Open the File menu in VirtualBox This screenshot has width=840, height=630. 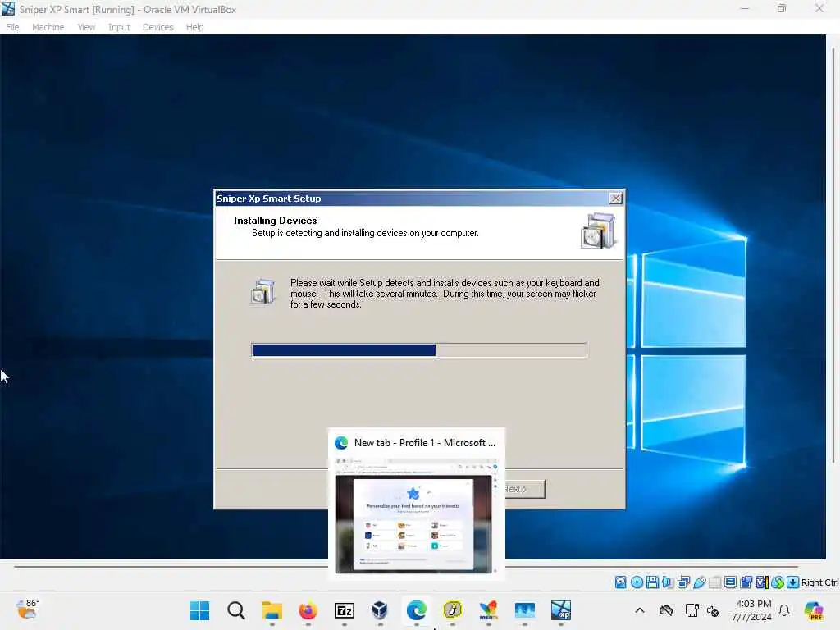point(12,27)
